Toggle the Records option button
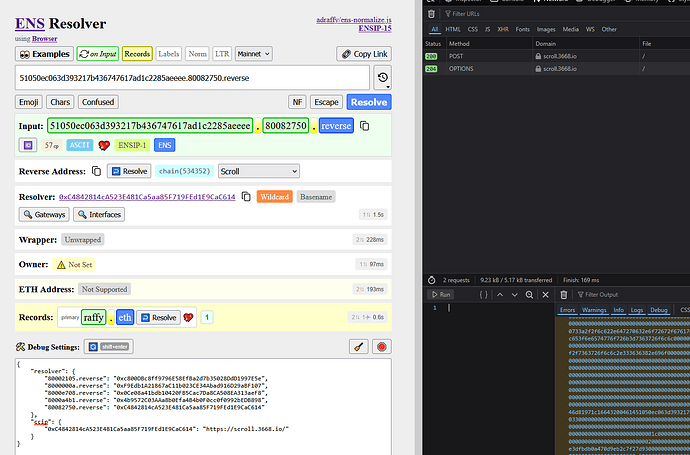 [137, 54]
